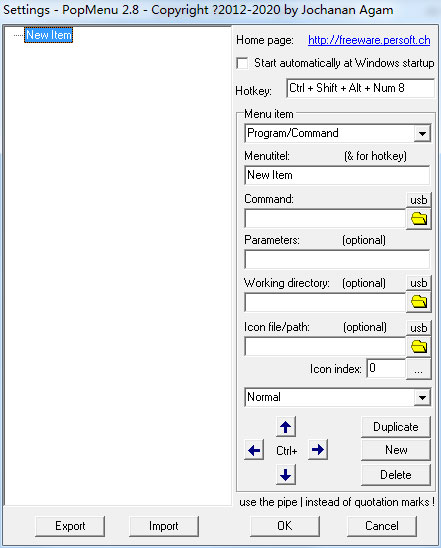
Task: Select New Item in the tree
Action: (x=49, y=35)
